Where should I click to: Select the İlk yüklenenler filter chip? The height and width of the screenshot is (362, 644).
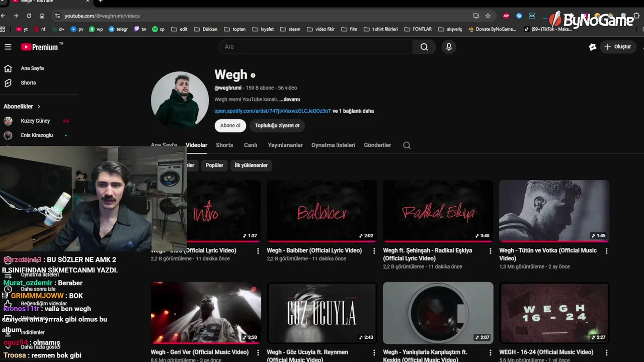tap(251, 165)
